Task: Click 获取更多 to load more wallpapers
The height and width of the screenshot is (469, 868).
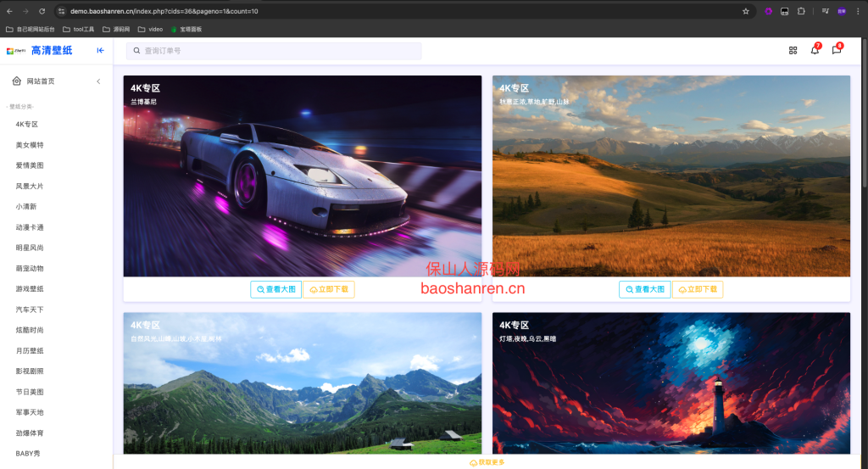Action: click(487, 462)
